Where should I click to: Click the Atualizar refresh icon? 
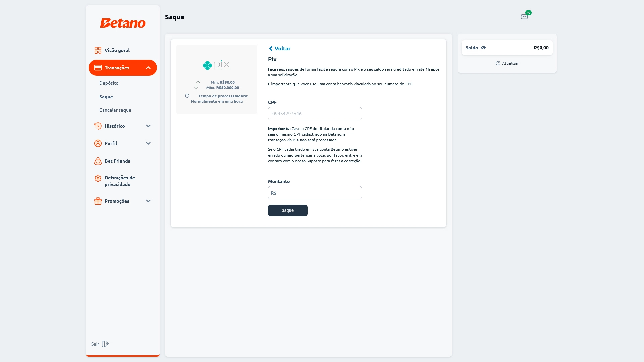coord(498,63)
